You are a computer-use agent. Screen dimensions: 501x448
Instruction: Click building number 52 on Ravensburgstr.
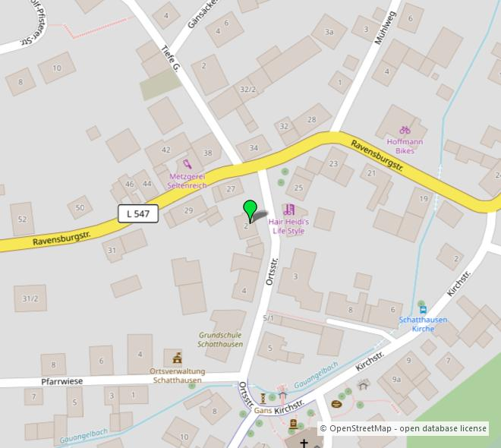pos(22,219)
